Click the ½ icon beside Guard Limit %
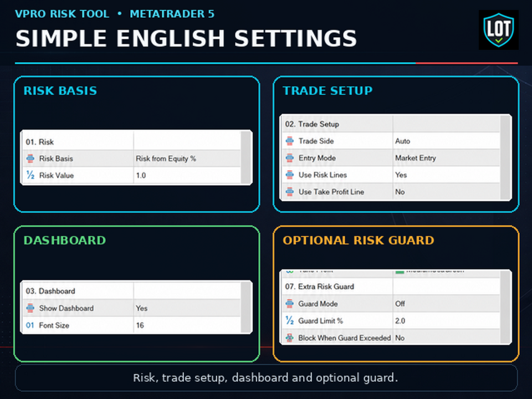532x399 pixels. [x=289, y=320]
